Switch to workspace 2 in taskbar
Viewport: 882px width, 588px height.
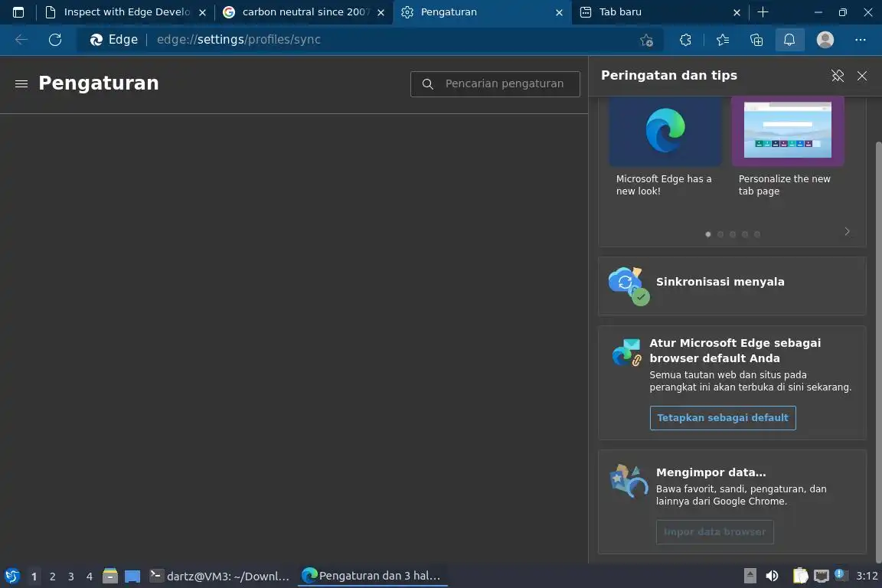52,577
